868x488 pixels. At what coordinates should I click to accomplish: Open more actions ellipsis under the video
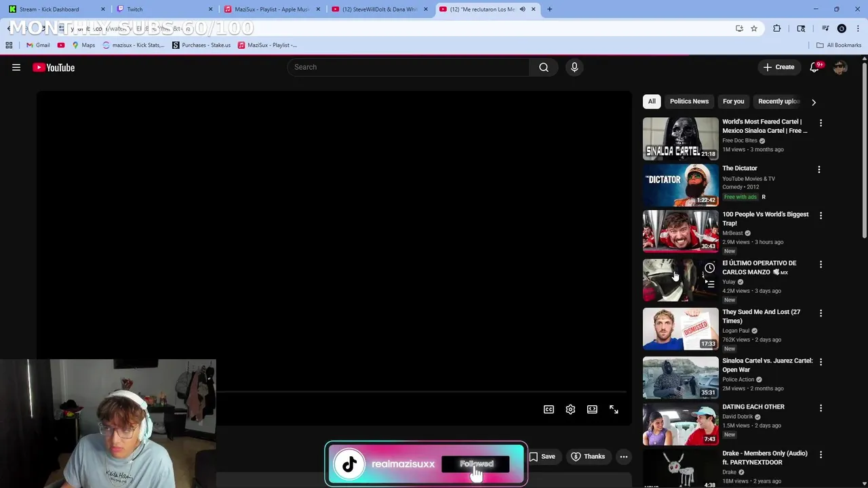coord(623,457)
